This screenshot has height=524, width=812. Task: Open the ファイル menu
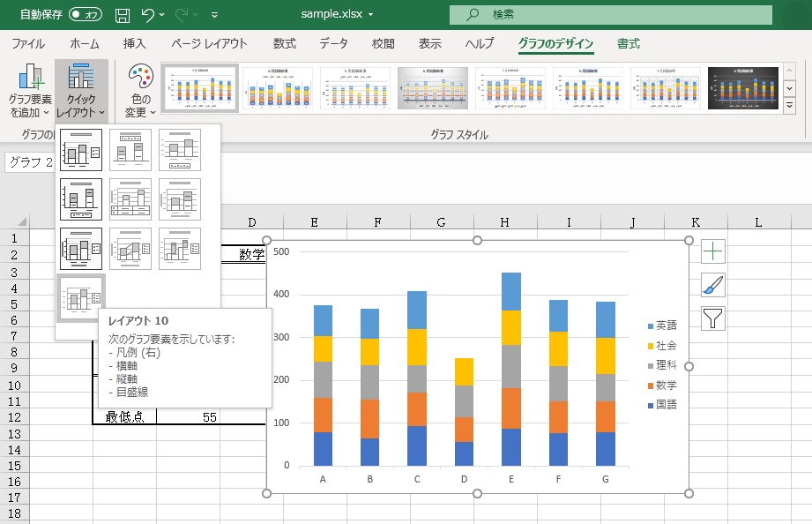tap(28, 44)
